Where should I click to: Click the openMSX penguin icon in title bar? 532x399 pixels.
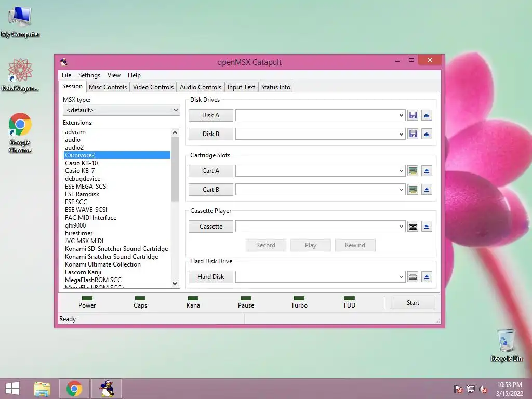pyautogui.click(x=64, y=62)
